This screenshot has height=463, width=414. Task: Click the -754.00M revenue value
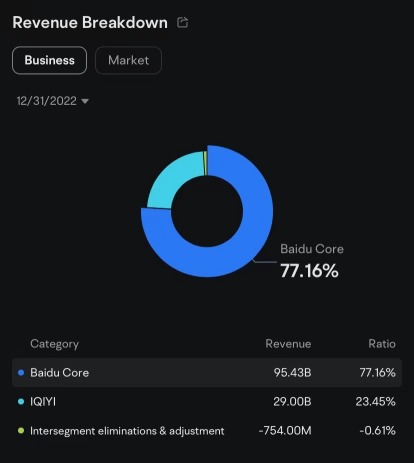(x=285, y=431)
